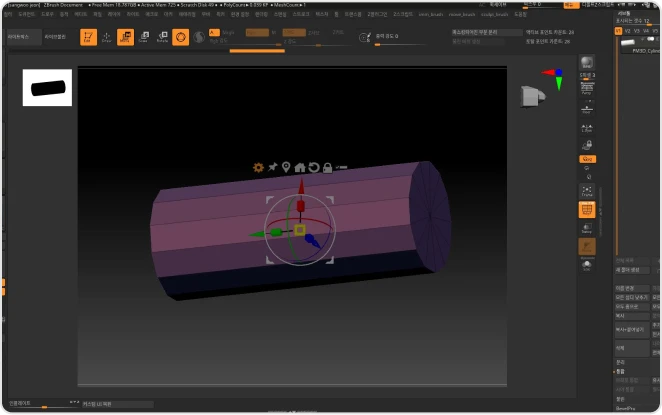Screen dimensions: 662x415
Task: Click the split masked part button in toolbar
Action: pos(486,33)
